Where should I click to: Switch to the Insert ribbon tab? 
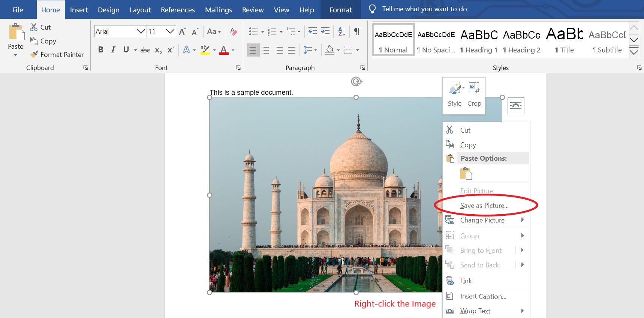coord(79,10)
